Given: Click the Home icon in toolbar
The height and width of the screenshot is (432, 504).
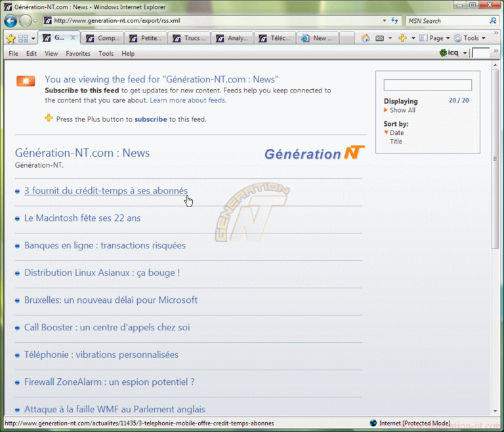Looking at the screenshot, I should [x=366, y=38].
